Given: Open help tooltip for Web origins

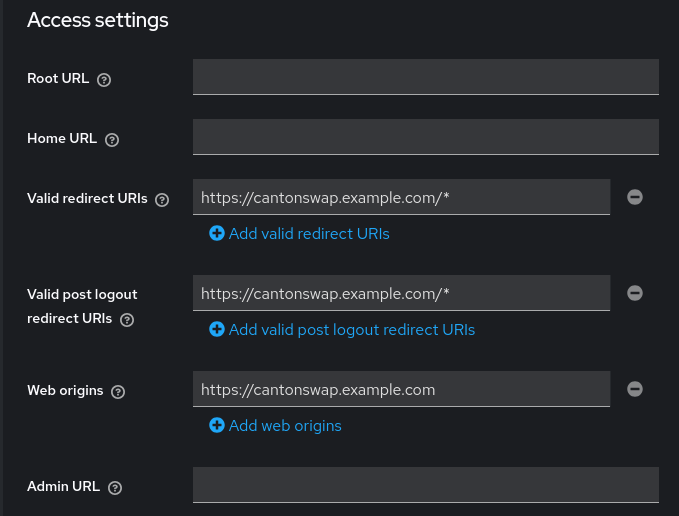Looking at the screenshot, I should [118, 392].
